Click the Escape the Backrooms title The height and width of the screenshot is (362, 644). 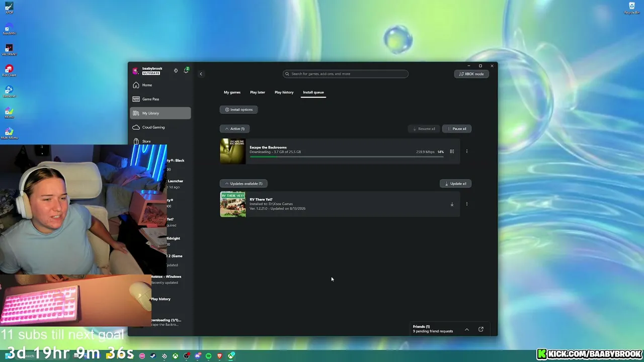268,147
